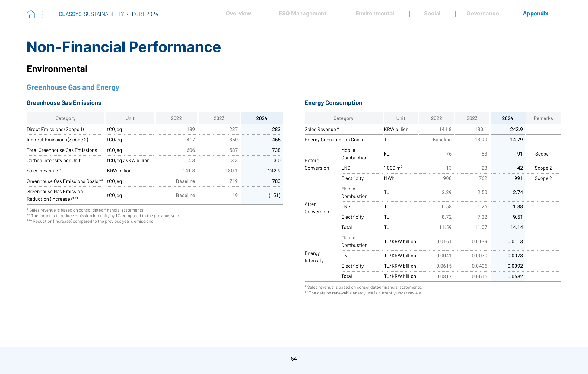Select the Governance tab
The image size is (588, 374).
[x=482, y=14]
